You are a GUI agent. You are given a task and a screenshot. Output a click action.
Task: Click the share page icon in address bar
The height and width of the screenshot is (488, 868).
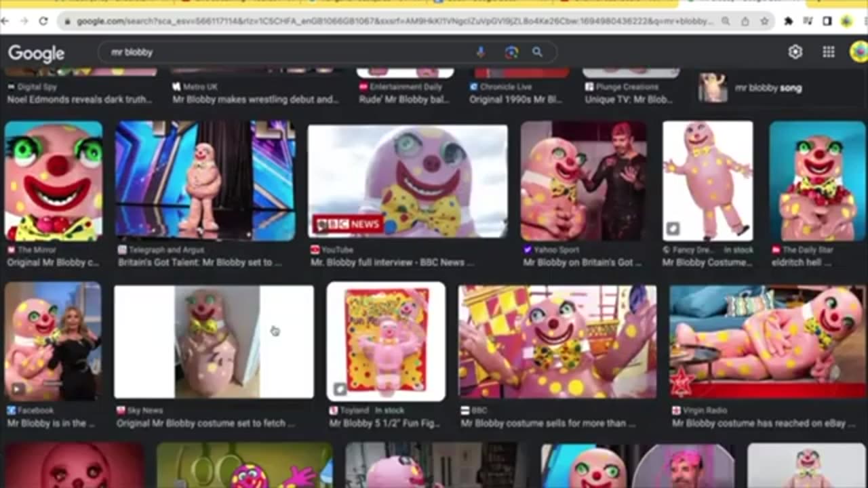click(745, 21)
